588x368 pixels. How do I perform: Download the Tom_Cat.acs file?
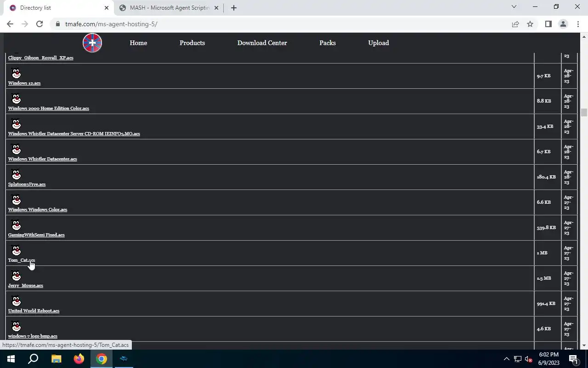(x=22, y=260)
